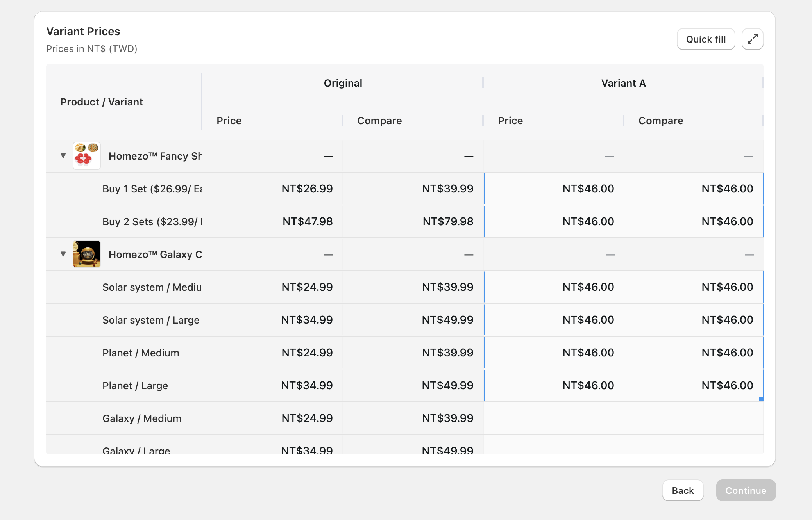The image size is (812, 520).
Task: Collapse the Homezo Galaxy product row
Action: coord(63,254)
